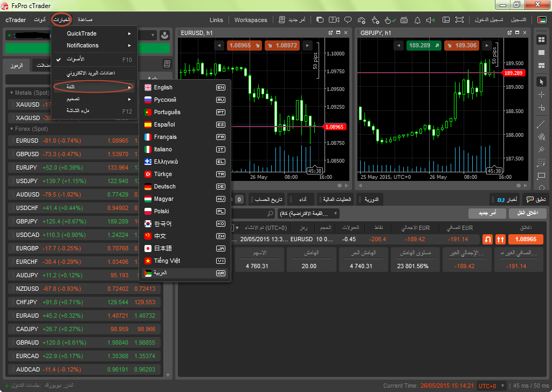Click the reverse position orange icon

(x=487, y=240)
